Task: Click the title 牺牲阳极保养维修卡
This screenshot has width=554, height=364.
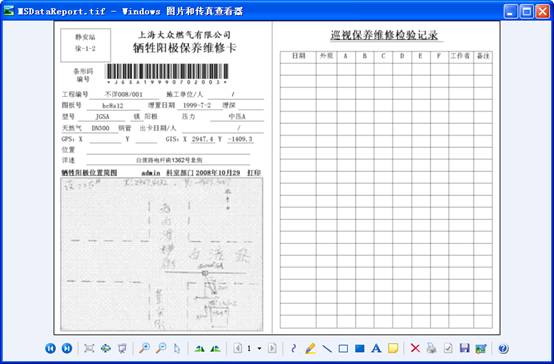Action: pyautogui.click(x=184, y=48)
